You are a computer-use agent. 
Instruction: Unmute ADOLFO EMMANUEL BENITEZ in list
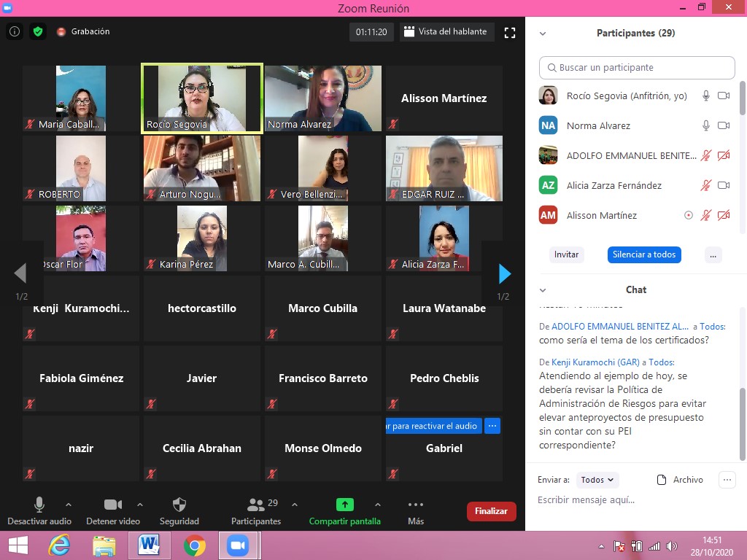coord(706,155)
